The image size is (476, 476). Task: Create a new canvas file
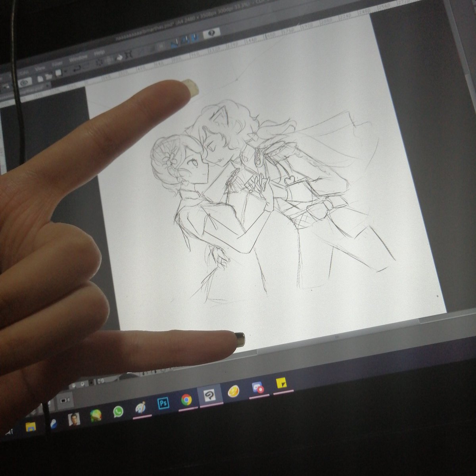click(40, 79)
